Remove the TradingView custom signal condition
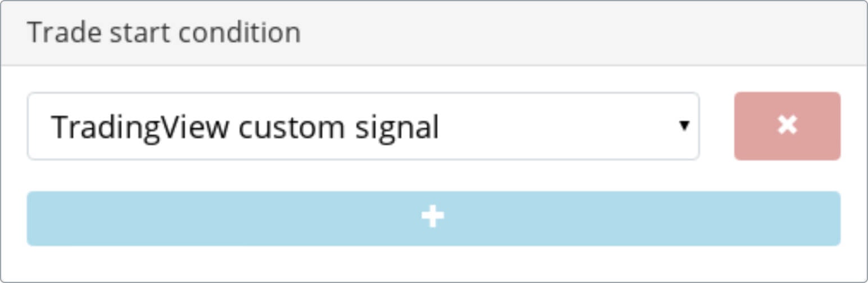The image size is (868, 283). pyautogui.click(x=787, y=126)
